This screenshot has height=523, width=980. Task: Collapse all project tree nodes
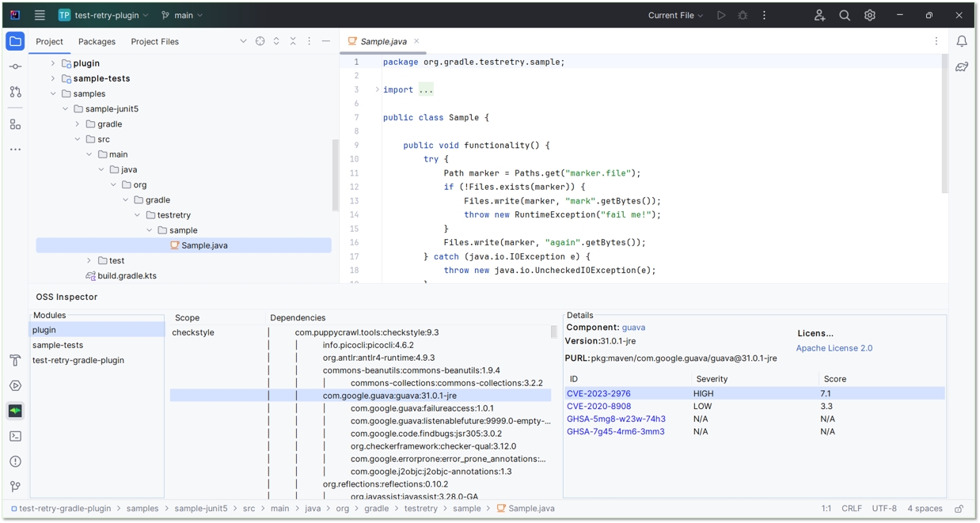click(293, 41)
